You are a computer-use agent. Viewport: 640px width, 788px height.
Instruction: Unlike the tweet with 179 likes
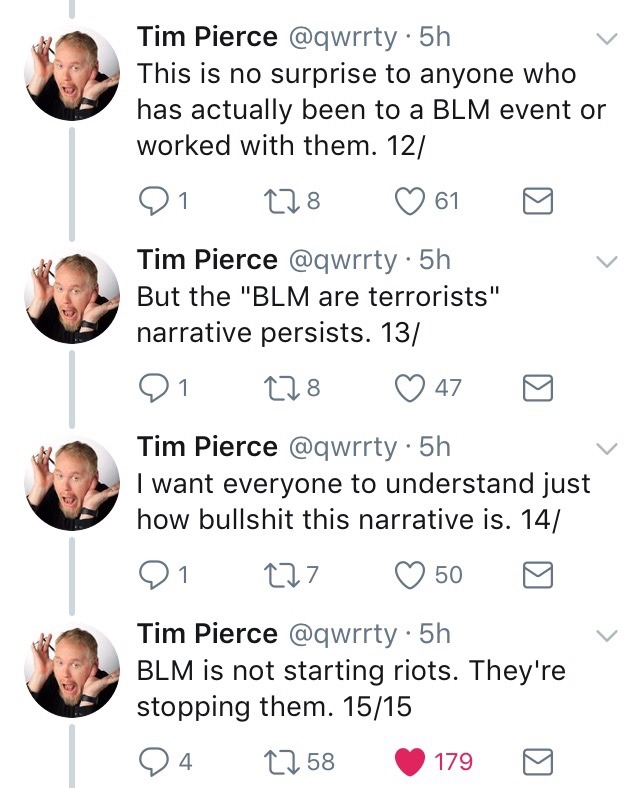pyautogui.click(x=409, y=761)
